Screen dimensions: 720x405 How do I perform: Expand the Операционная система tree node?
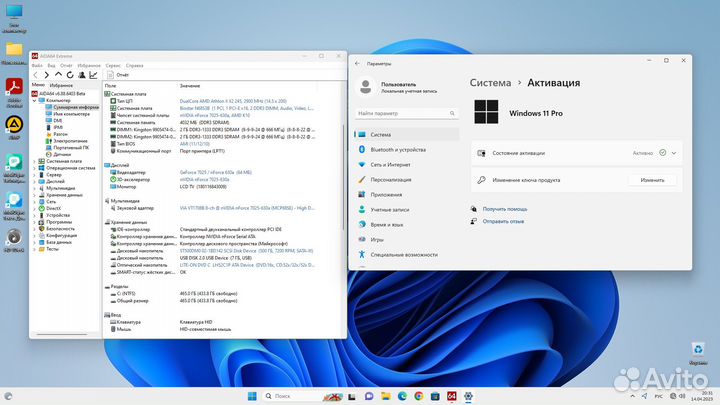pyautogui.click(x=34, y=169)
